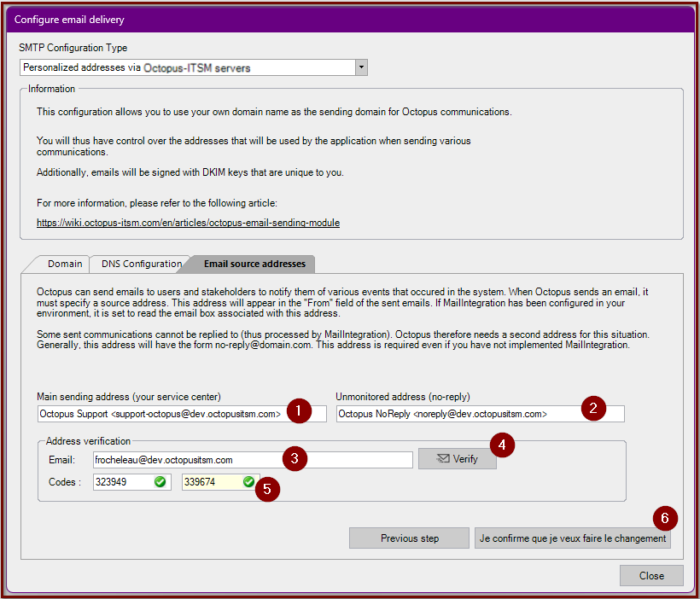Select the Email source addresses tab
700x599 pixels.
pyautogui.click(x=254, y=264)
